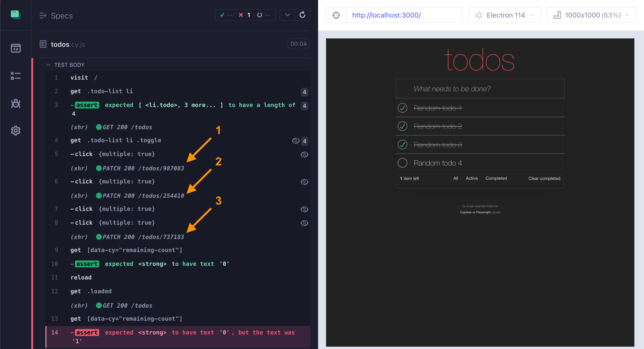This screenshot has width=644, height=349.
Task: Open the Settings gear icon
Action: click(x=15, y=131)
